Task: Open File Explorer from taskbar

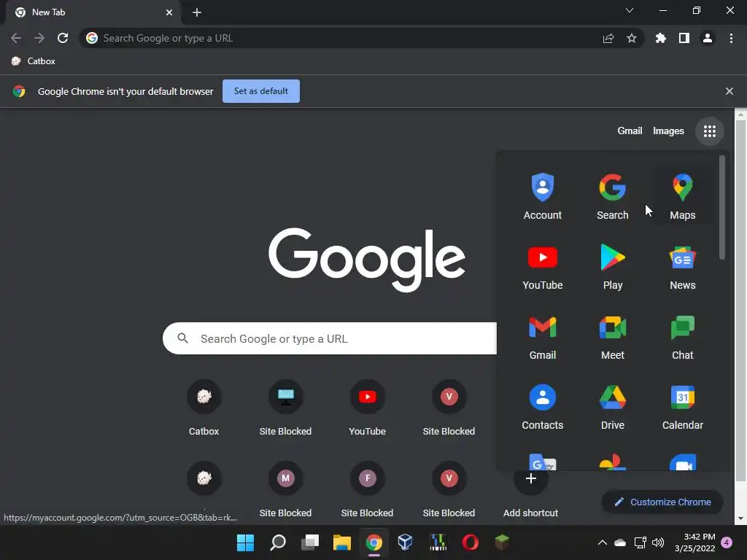Action: pyautogui.click(x=341, y=542)
